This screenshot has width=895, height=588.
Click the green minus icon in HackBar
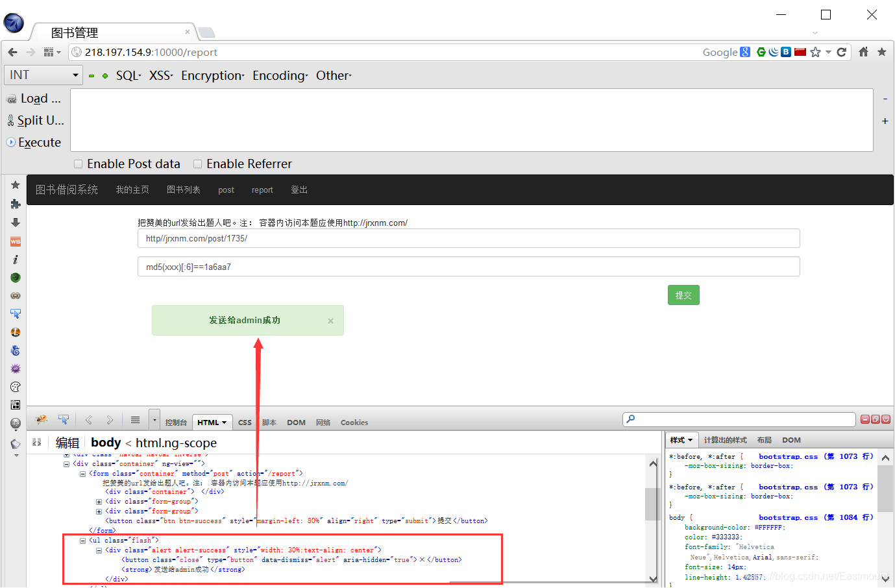click(x=92, y=76)
